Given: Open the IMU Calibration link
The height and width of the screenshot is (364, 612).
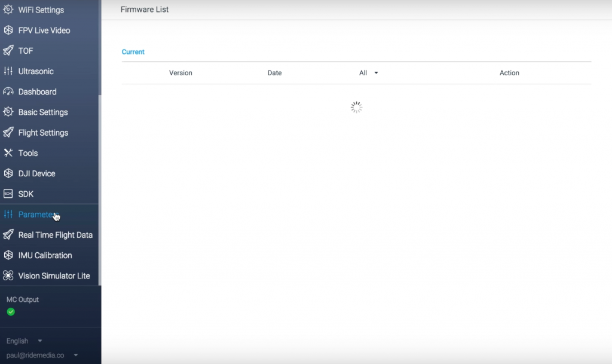Looking at the screenshot, I should (45, 255).
